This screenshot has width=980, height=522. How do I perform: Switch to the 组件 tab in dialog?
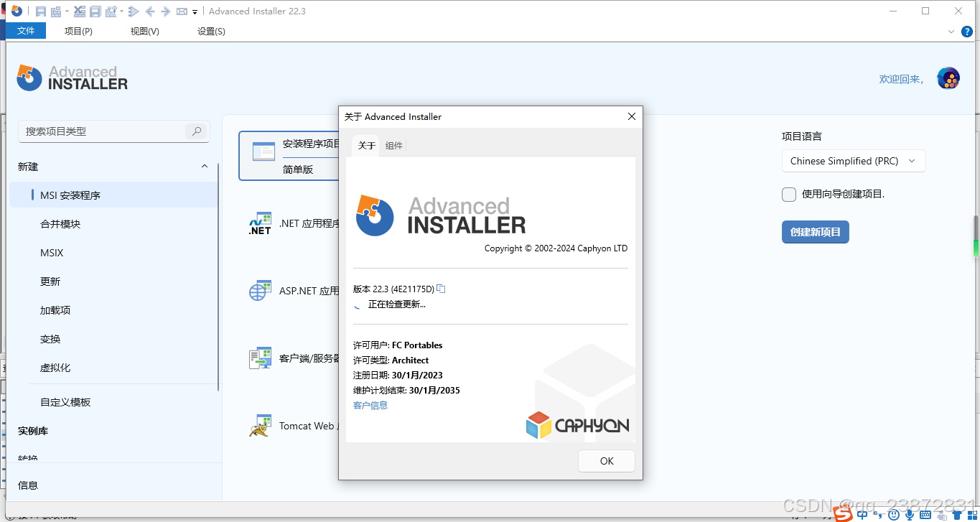point(394,146)
